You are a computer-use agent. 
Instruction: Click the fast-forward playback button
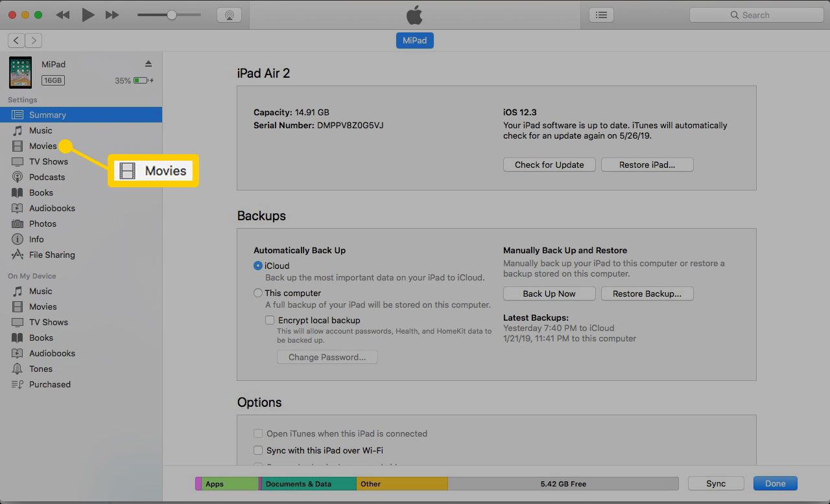[x=112, y=15]
